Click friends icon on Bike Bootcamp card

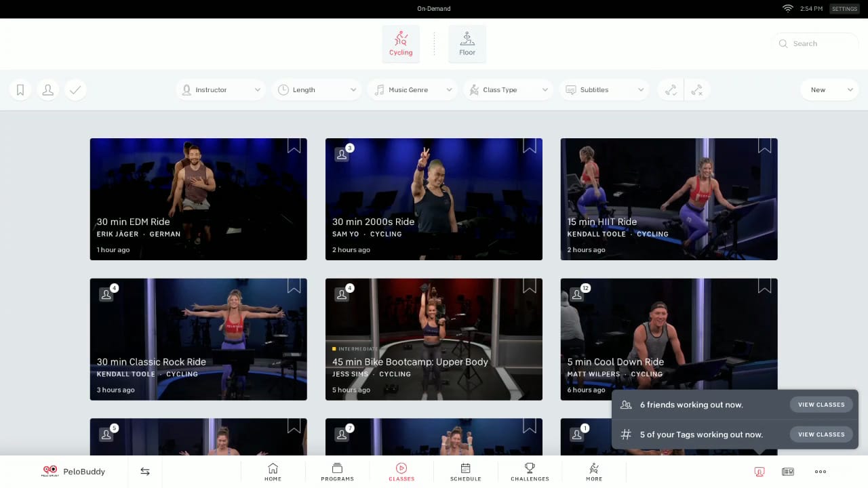(342, 294)
